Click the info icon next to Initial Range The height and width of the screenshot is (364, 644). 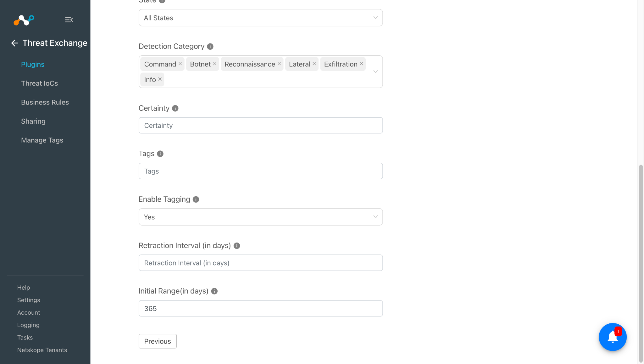(x=214, y=291)
